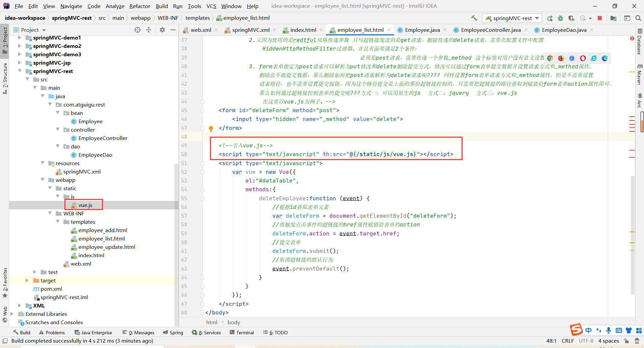
Task: Open the springMVC-rest run configuration dropdown
Action: (512, 18)
